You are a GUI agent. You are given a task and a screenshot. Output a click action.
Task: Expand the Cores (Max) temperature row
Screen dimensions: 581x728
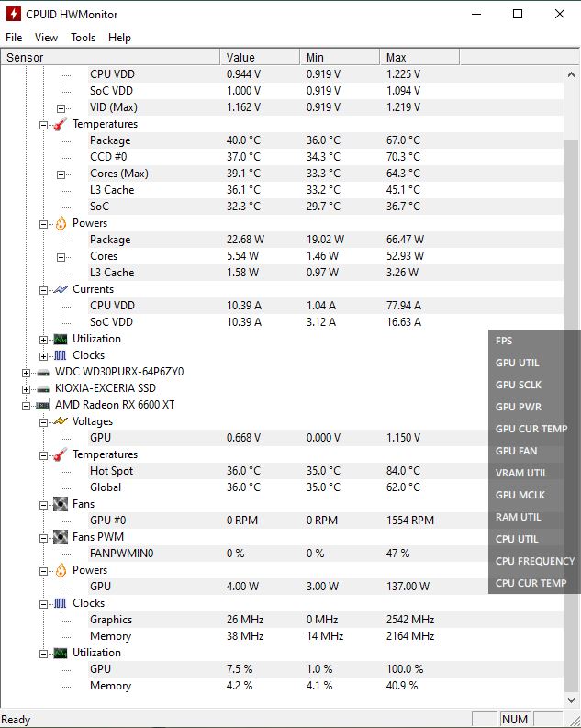(61, 174)
